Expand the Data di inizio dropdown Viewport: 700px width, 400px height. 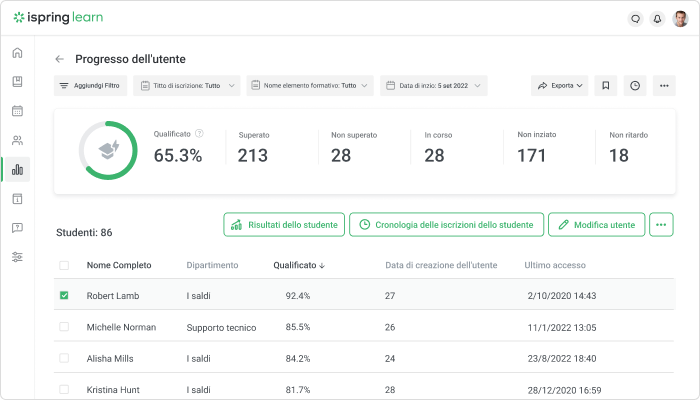pyautogui.click(x=433, y=85)
